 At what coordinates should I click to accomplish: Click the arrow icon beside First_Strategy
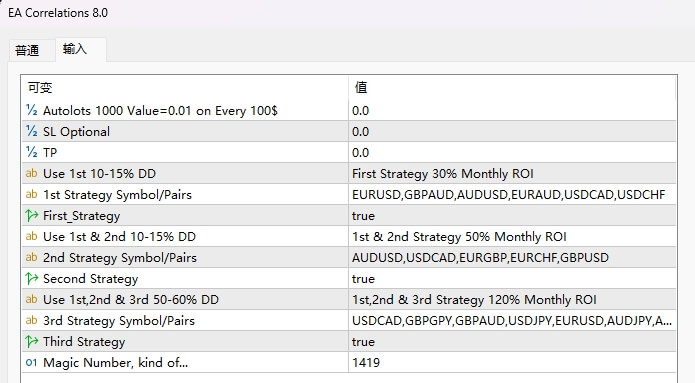[31, 215]
